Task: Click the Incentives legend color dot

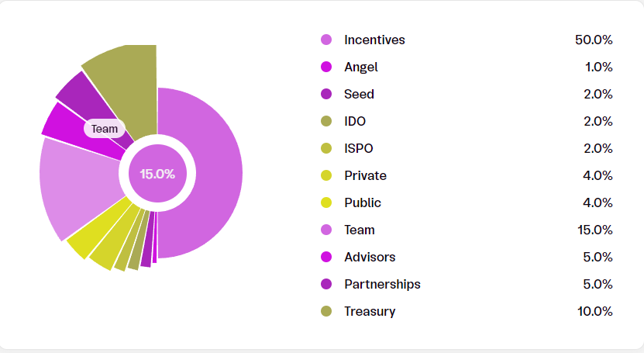Action: point(326,40)
